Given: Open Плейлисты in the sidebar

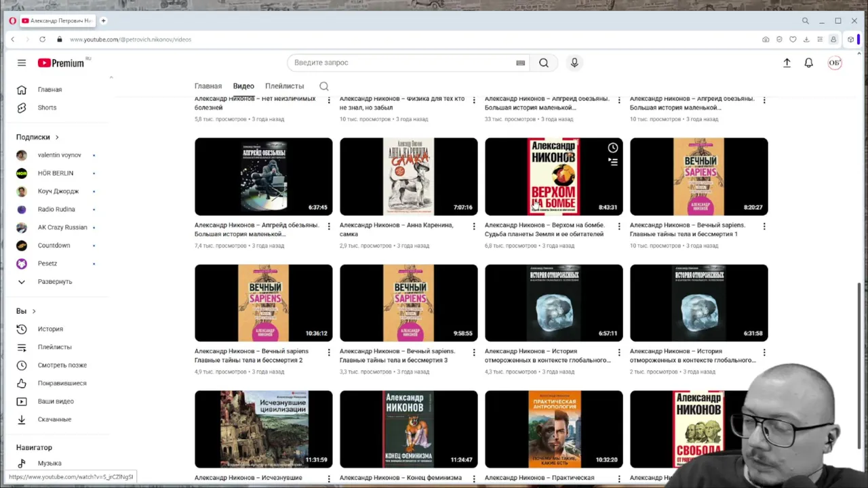Looking at the screenshot, I should [x=54, y=347].
